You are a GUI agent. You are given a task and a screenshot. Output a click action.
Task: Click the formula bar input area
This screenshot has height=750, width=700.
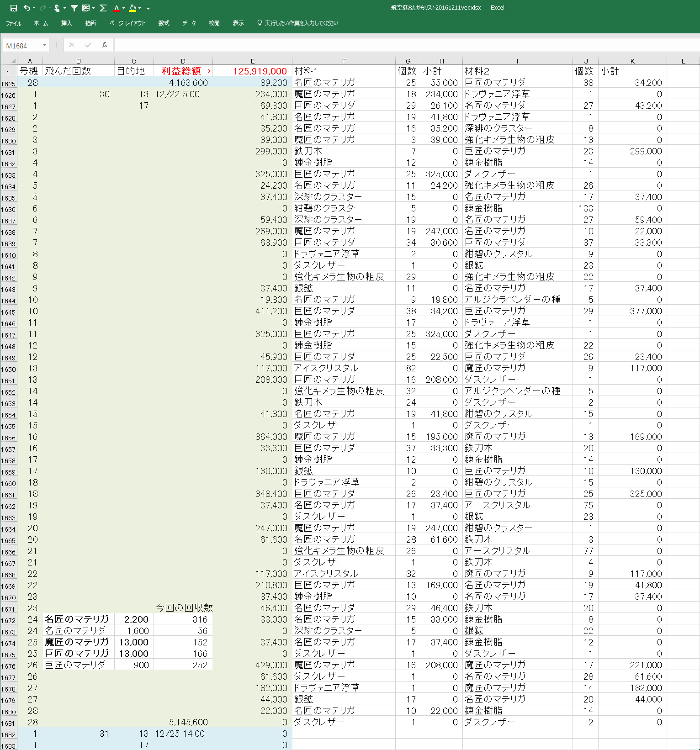[x=402, y=45]
